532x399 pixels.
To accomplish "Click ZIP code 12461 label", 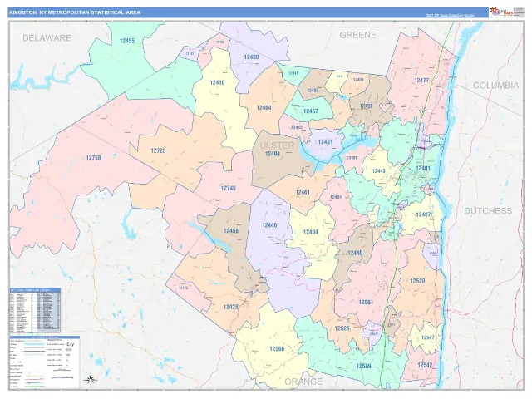I will [303, 192].
